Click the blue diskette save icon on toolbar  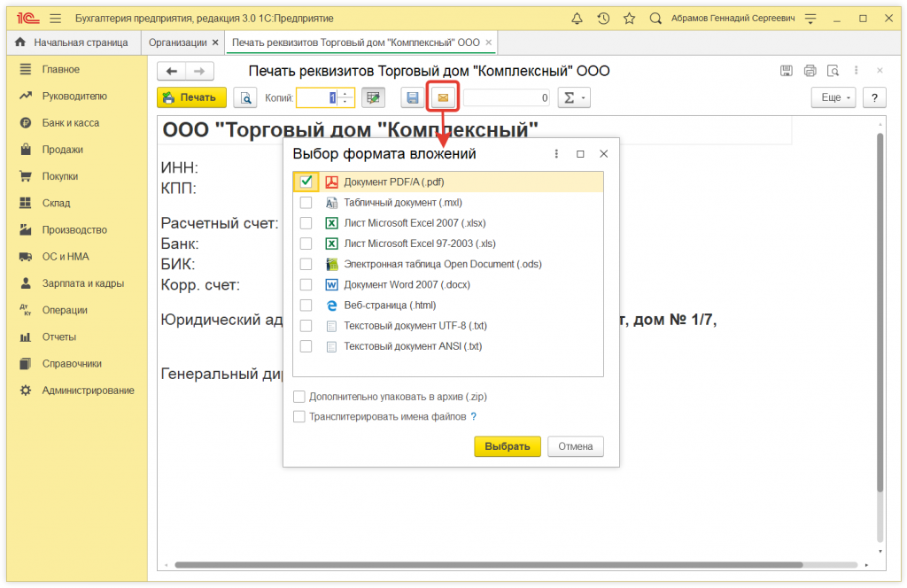pos(412,97)
